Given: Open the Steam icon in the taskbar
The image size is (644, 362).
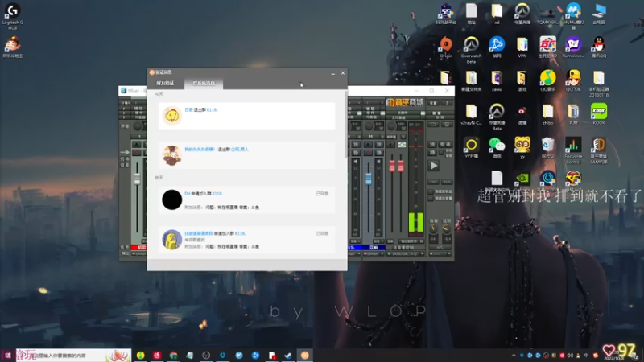Looking at the screenshot, I should [x=288, y=356].
